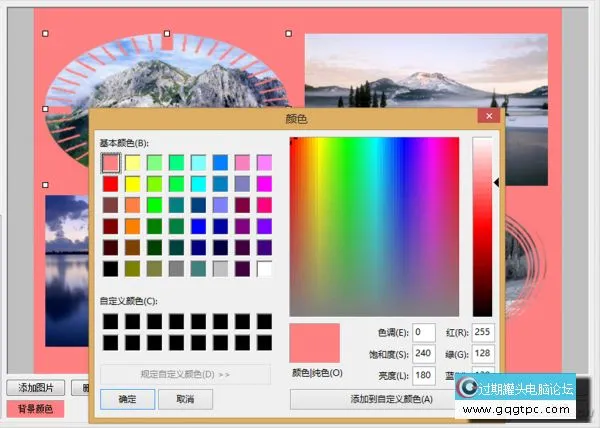Select the white basic color swatch

tap(264, 269)
